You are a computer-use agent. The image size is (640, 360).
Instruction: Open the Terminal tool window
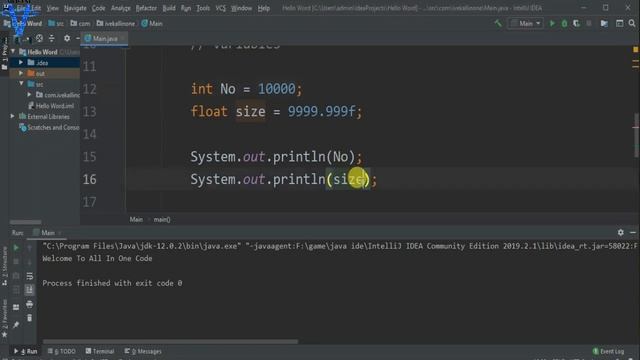pyautogui.click(x=100, y=351)
